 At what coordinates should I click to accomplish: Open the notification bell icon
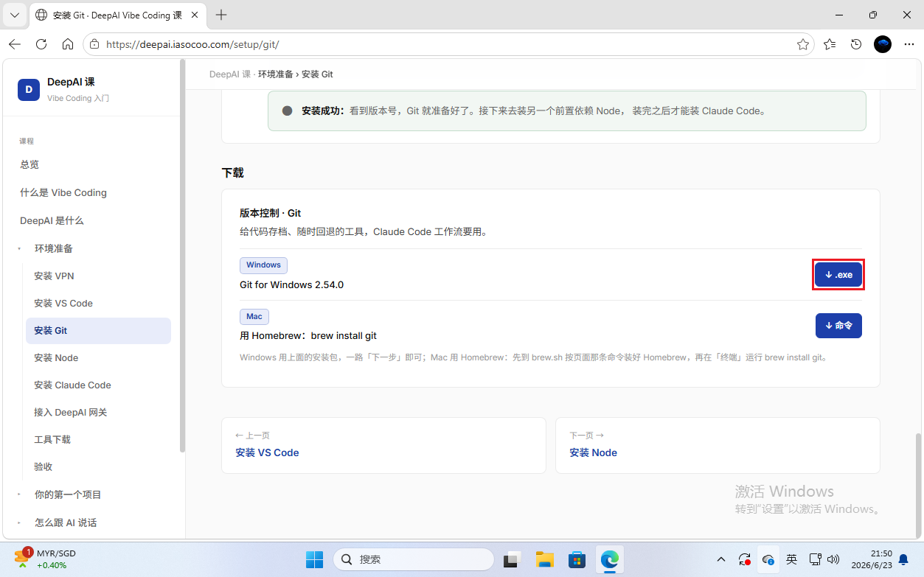click(x=903, y=559)
